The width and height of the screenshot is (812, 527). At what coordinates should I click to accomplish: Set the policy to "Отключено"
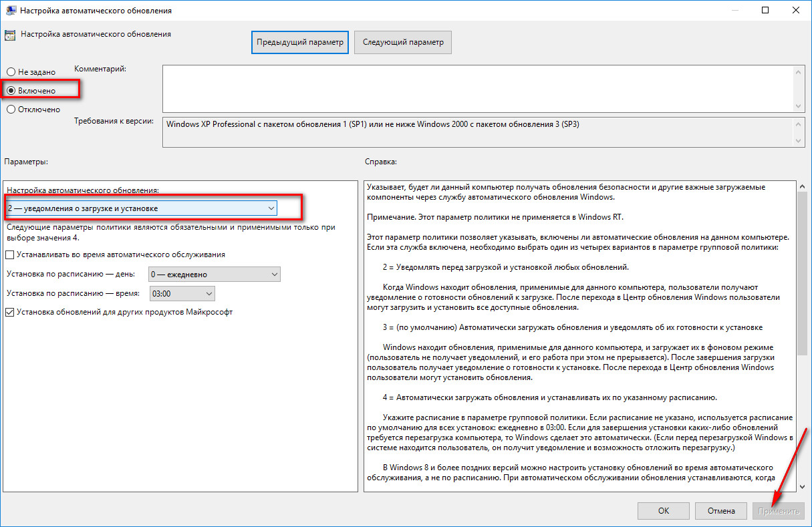pos(11,110)
